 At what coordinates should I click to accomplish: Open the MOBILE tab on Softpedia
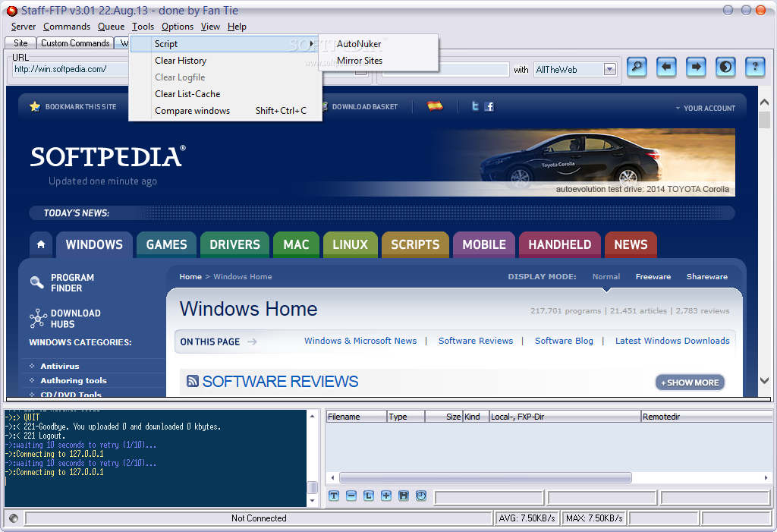[484, 244]
